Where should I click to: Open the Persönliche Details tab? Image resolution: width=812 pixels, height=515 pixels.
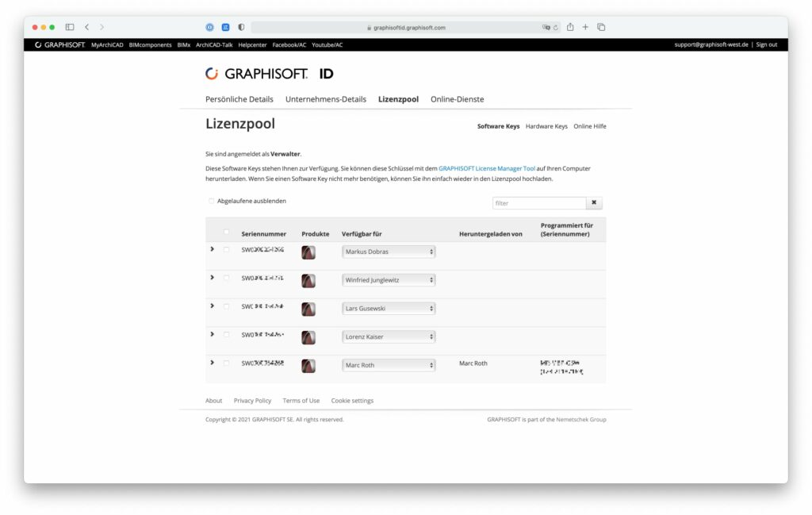click(239, 99)
